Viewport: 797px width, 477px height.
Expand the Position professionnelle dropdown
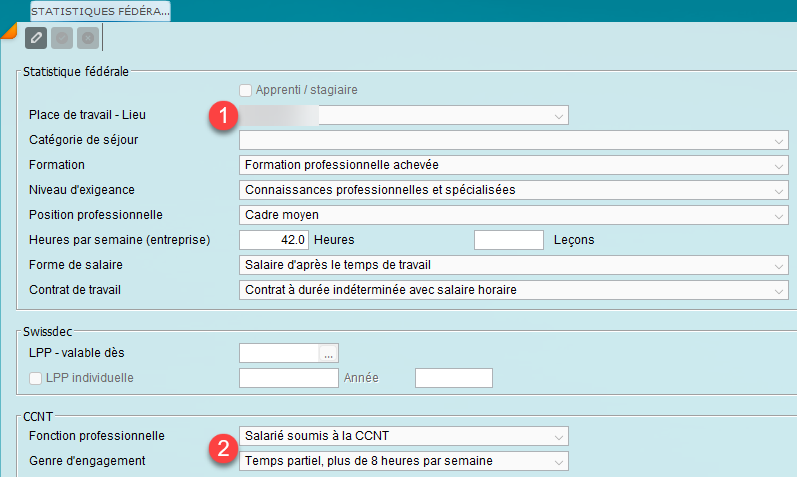point(778,215)
